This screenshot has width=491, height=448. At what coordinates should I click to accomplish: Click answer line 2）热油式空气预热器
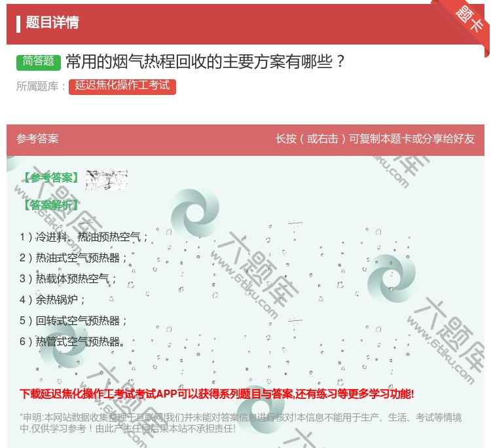73,258
